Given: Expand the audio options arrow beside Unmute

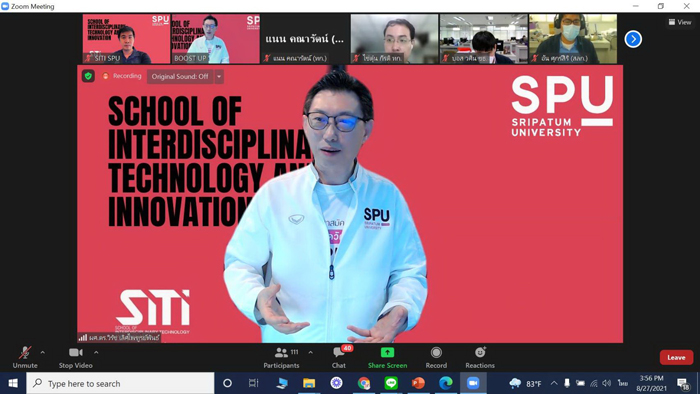Looking at the screenshot, I should tap(42, 353).
